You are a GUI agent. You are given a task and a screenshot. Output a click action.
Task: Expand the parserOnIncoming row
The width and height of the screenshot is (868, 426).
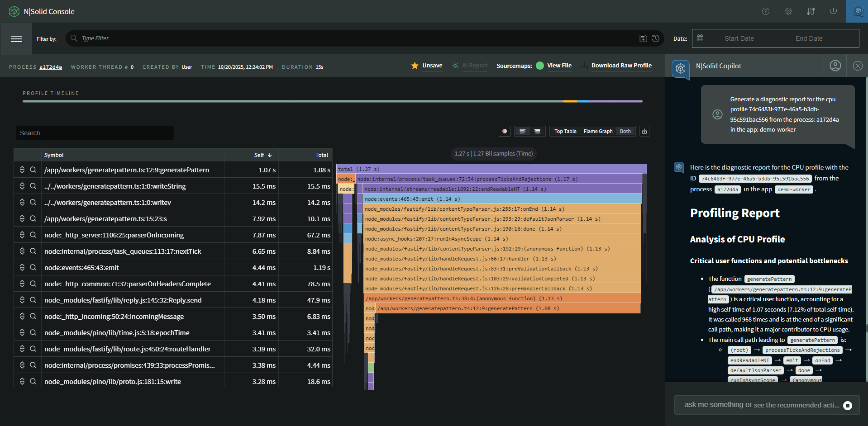coord(22,235)
